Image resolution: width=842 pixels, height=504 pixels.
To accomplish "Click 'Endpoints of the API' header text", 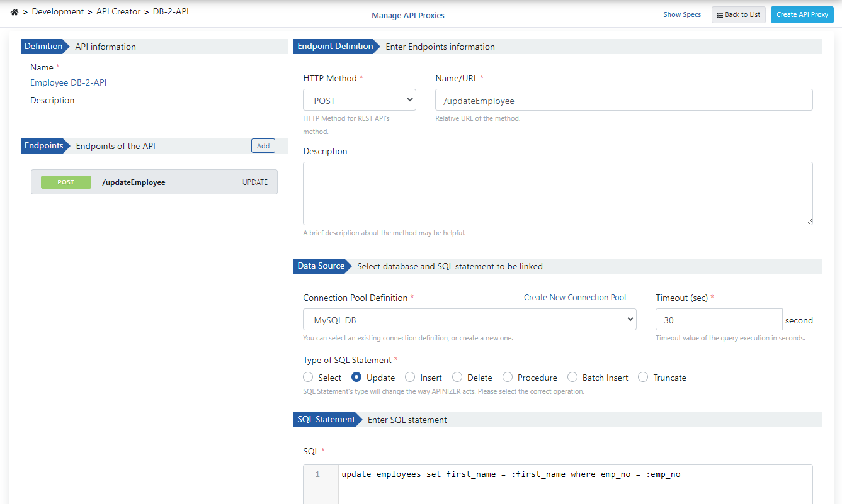I will [x=116, y=146].
